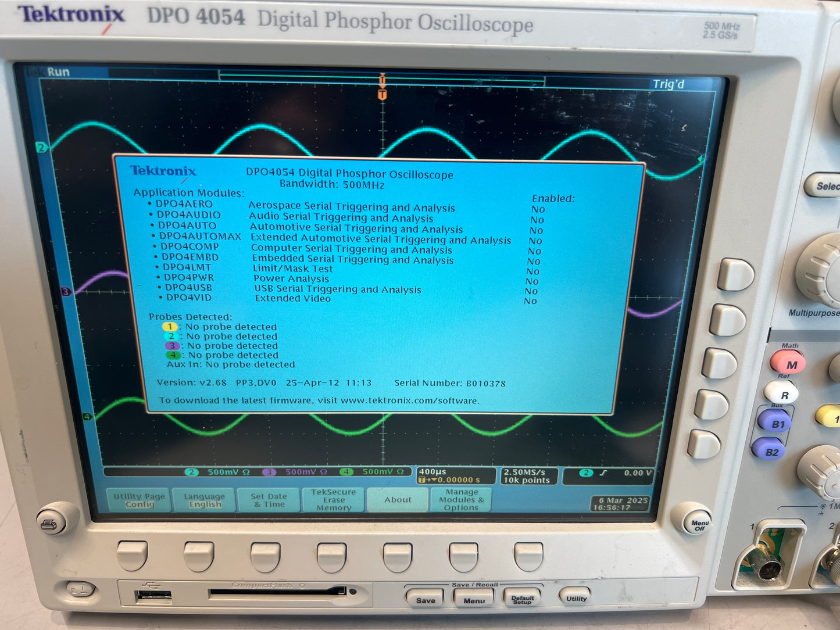Screen dimensions: 840x630
Task: Select TekSecure Erase Memory
Action: [334, 500]
